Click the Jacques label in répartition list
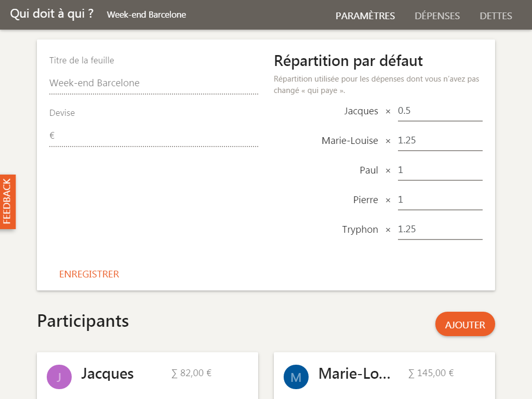 [x=361, y=111]
